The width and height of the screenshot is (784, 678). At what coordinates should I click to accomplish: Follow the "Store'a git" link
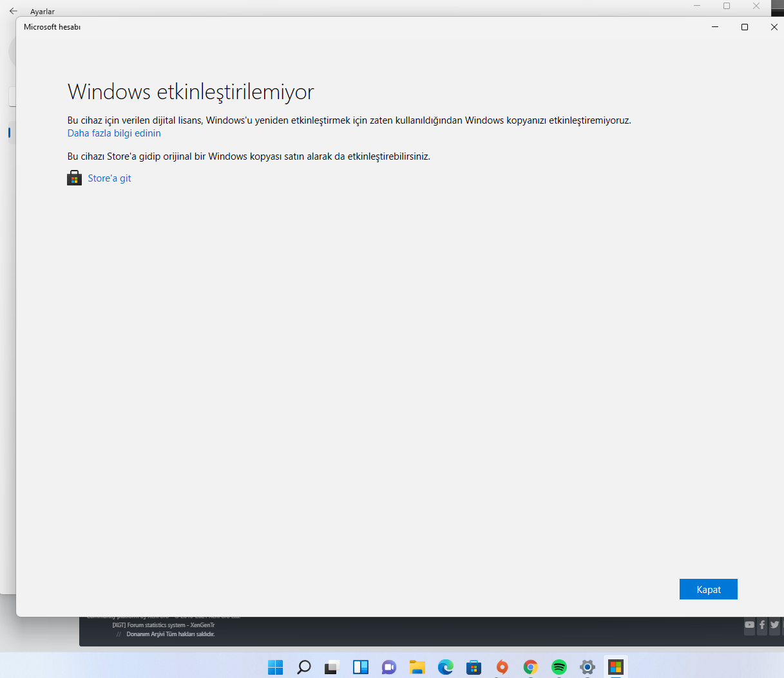110,178
